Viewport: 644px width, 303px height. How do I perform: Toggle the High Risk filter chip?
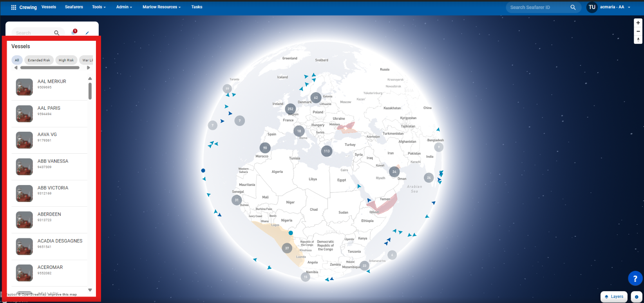click(x=66, y=60)
